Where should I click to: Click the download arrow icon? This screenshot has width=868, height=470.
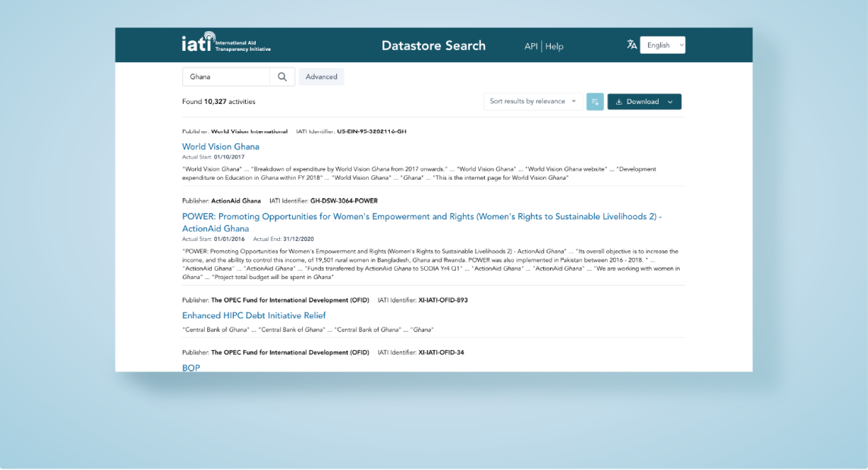click(x=619, y=102)
